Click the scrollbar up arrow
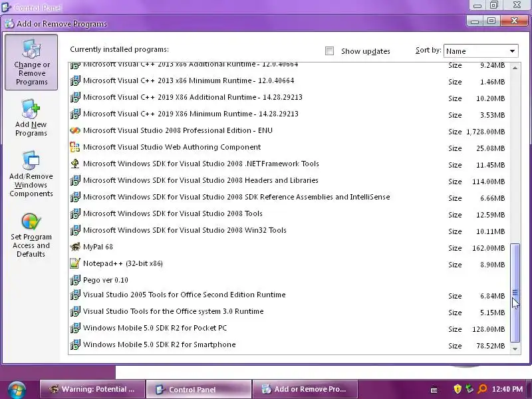The image size is (532, 399). 515,68
